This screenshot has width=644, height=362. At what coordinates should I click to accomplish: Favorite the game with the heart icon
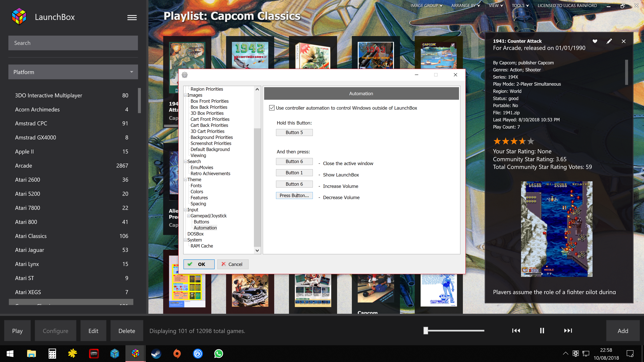tap(595, 41)
